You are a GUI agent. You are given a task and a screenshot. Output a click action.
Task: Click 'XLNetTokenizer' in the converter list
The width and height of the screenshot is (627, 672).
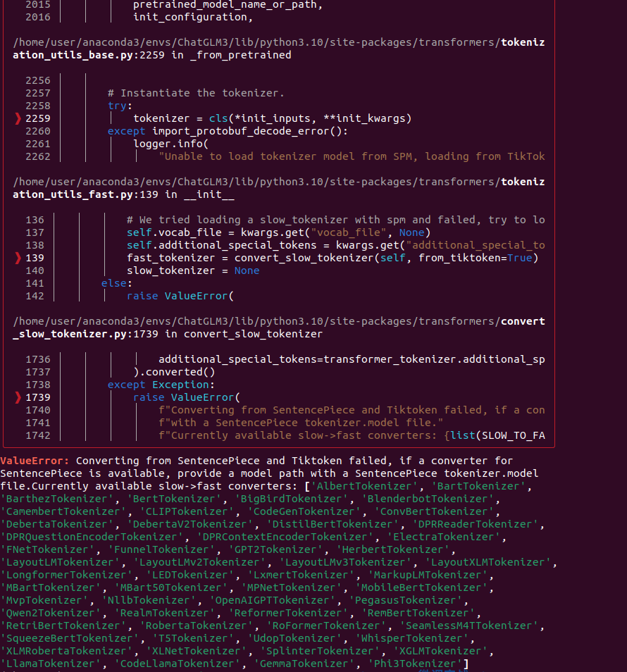click(196, 651)
